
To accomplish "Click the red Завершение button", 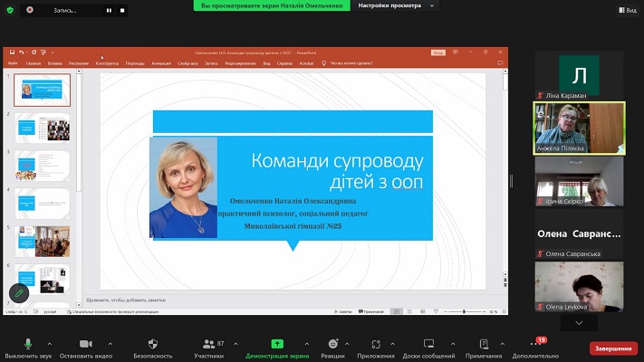I will point(613,348).
